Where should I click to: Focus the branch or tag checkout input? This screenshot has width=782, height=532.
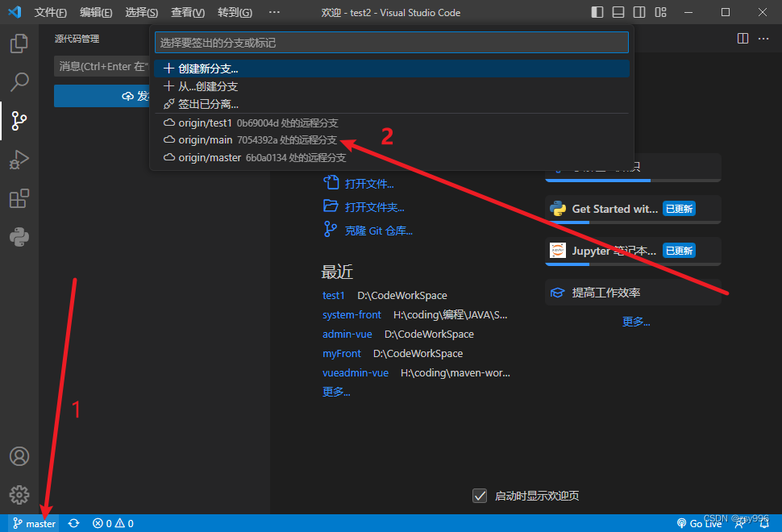pos(392,43)
